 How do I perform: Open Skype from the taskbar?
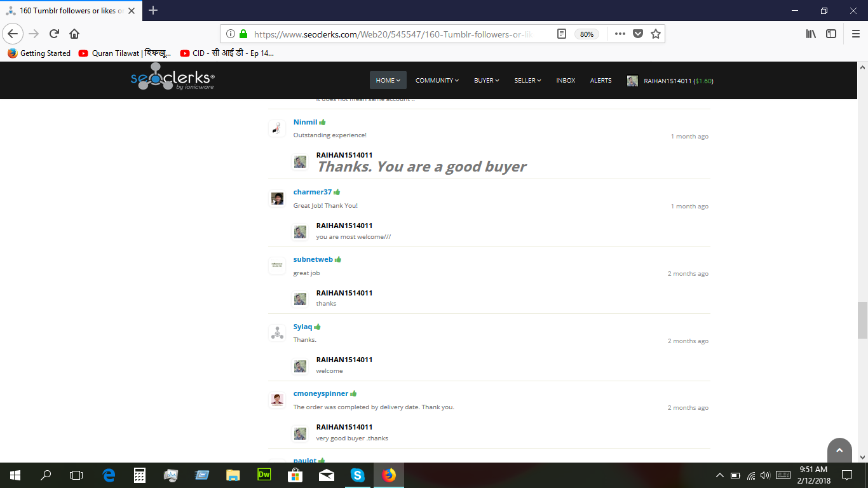358,475
